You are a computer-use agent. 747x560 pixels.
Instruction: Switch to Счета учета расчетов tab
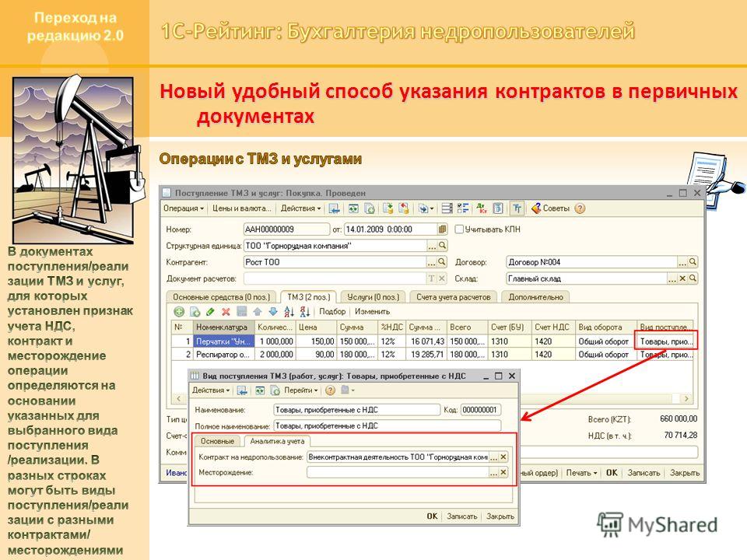(x=454, y=297)
